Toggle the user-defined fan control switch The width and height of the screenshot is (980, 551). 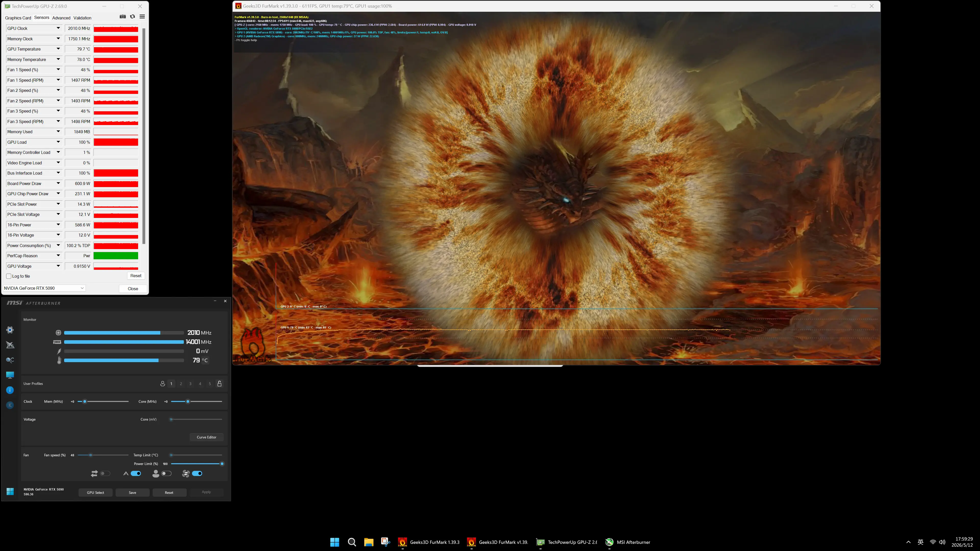(x=167, y=473)
